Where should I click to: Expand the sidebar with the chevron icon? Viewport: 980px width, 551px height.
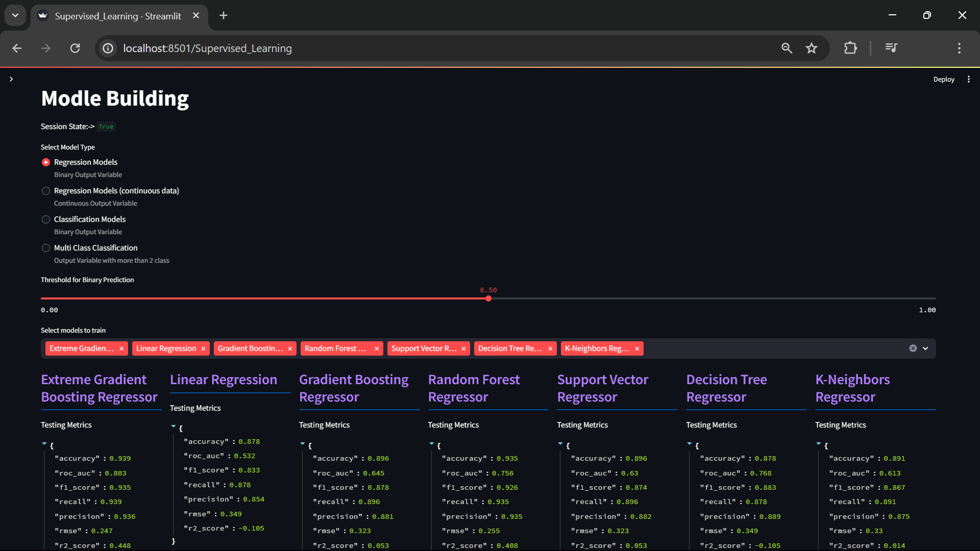coord(11,79)
